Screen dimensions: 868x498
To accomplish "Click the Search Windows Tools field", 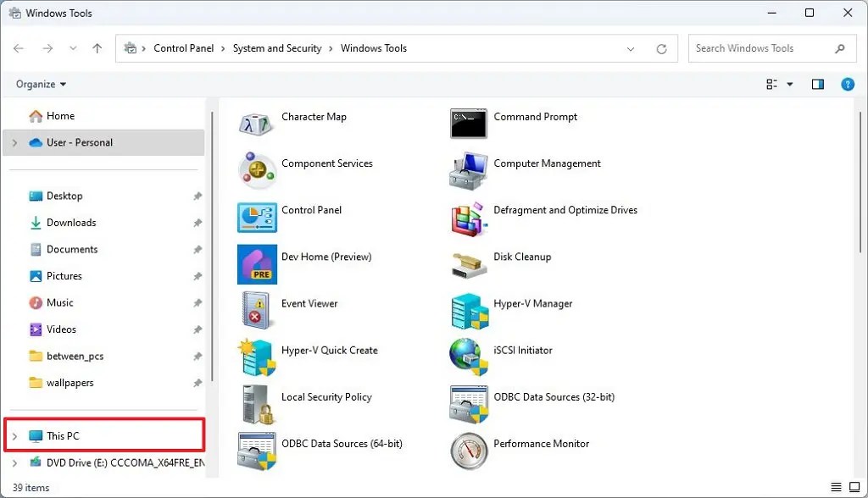I will click(x=763, y=48).
